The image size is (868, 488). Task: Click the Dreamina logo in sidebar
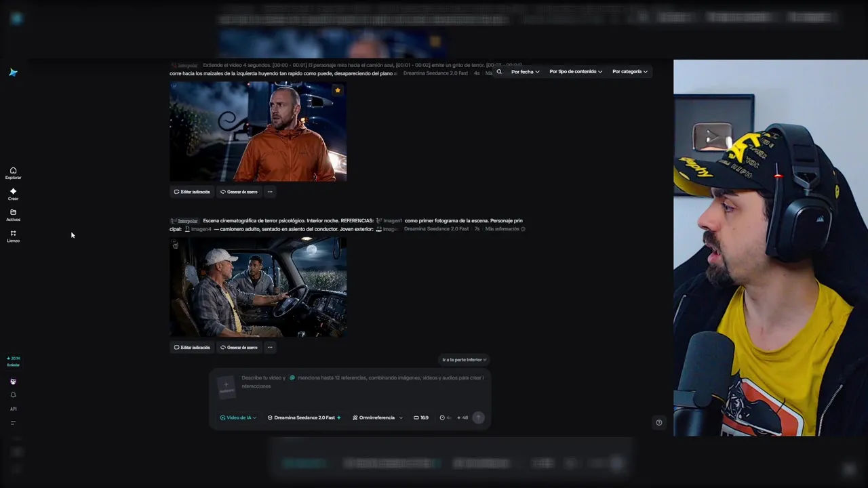coord(13,73)
